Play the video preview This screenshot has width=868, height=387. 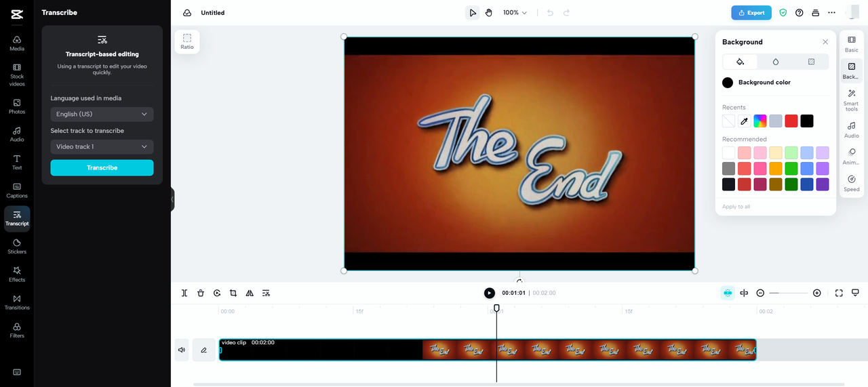pyautogui.click(x=489, y=293)
